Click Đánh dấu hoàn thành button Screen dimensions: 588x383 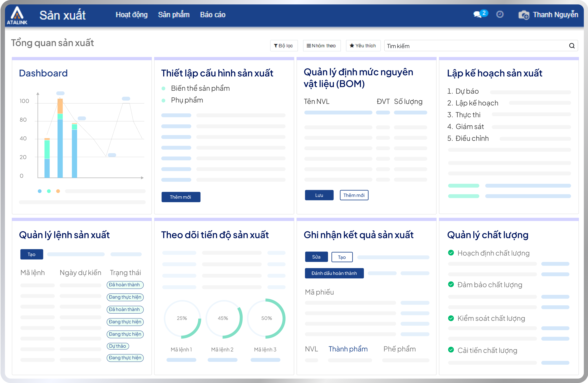tap(334, 273)
